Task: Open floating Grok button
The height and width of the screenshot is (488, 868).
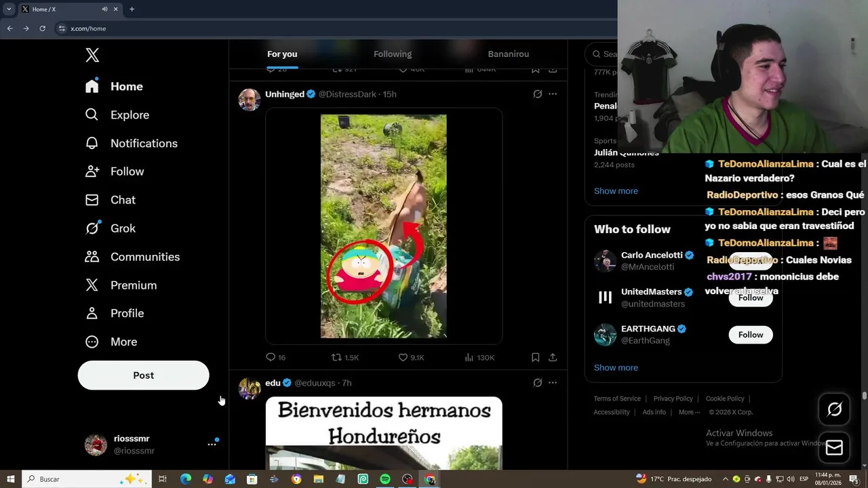Action: (834, 409)
